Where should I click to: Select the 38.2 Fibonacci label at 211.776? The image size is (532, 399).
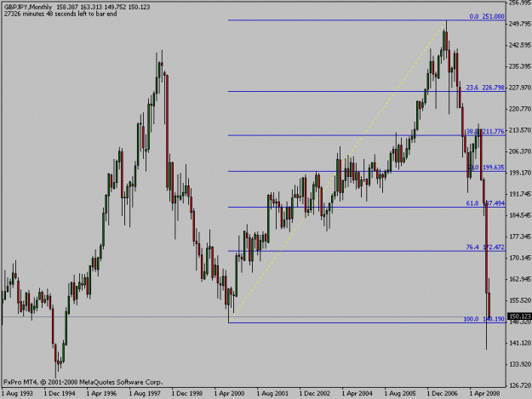point(485,131)
